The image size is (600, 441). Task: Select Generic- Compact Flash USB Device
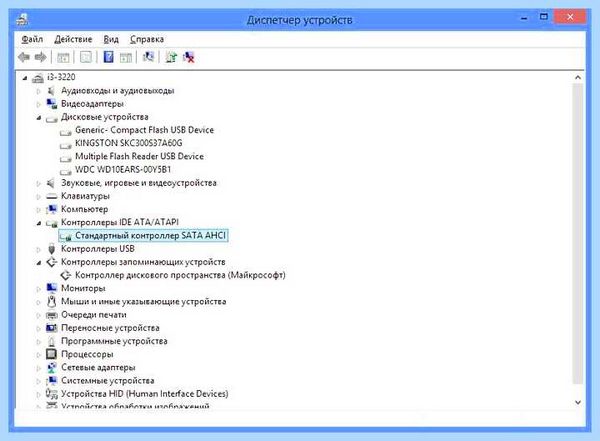coord(144,130)
